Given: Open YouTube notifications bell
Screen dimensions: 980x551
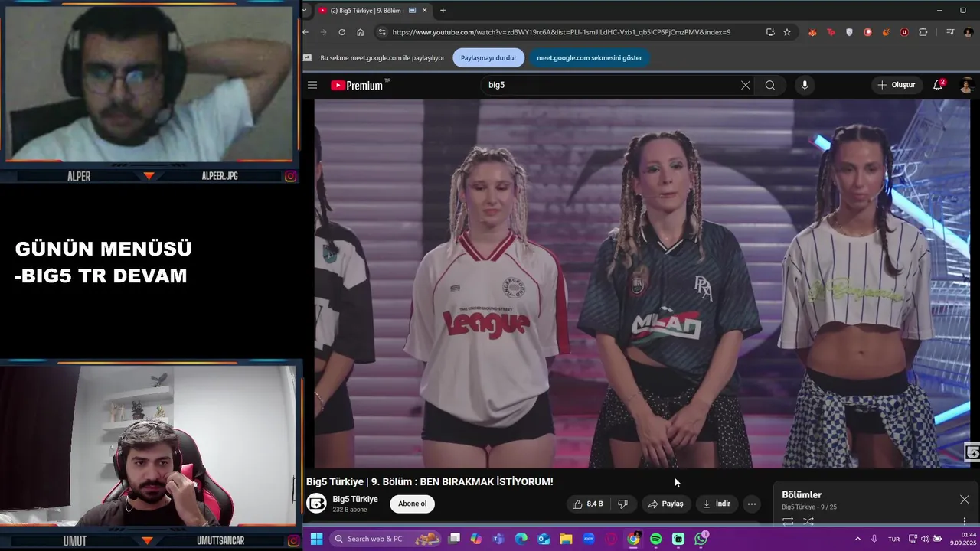Looking at the screenshot, I should pyautogui.click(x=938, y=85).
